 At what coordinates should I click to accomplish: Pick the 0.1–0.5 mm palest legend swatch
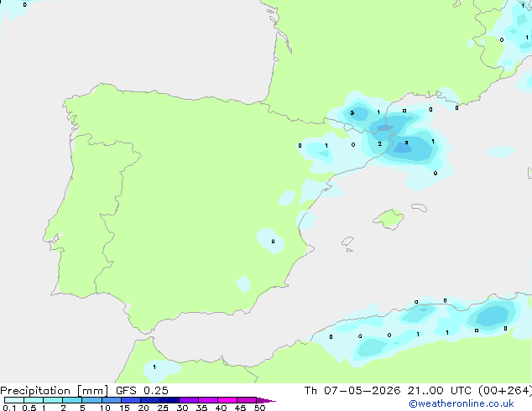point(14,400)
